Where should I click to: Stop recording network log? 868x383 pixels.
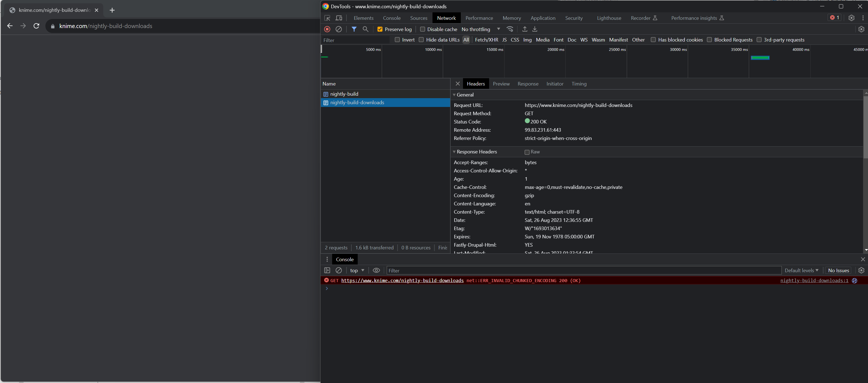point(327,29)
